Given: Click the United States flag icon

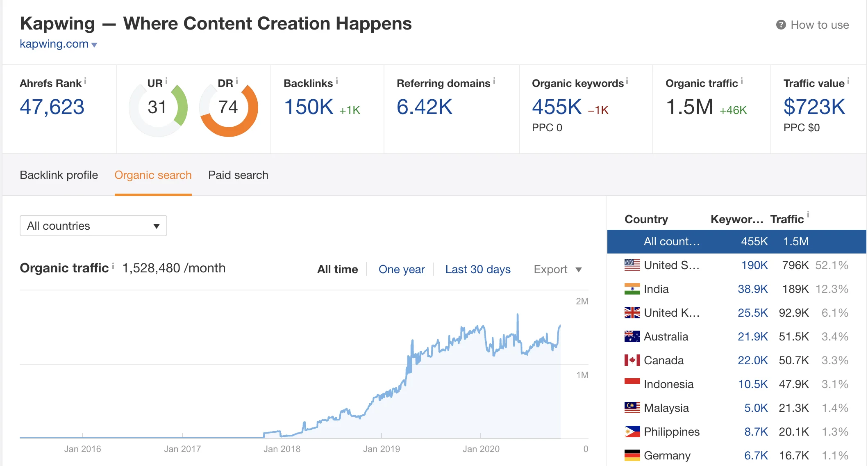Looking at the screenshot, I should click(632, 265).
